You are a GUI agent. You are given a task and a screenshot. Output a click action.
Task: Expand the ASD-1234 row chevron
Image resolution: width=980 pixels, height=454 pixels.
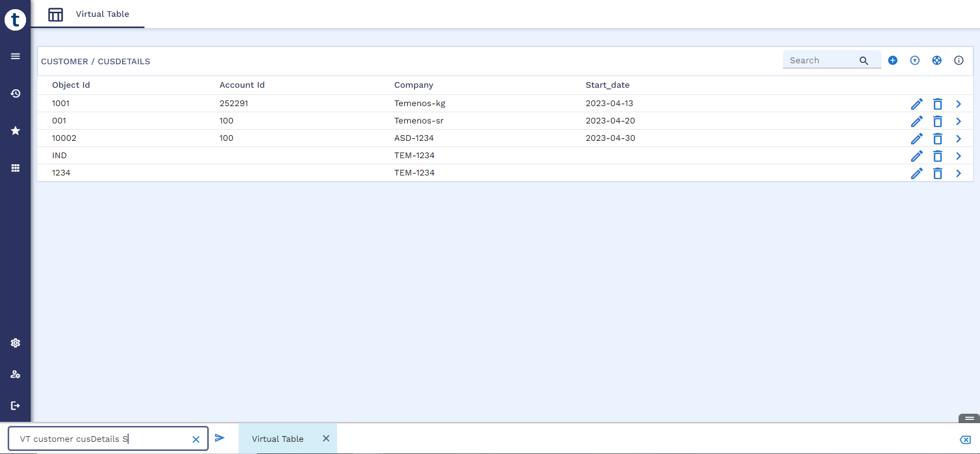(x=959, y=139)
